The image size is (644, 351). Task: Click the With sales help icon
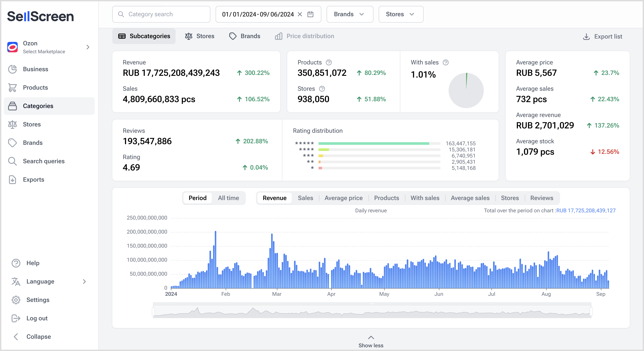[x=445, y=62]
